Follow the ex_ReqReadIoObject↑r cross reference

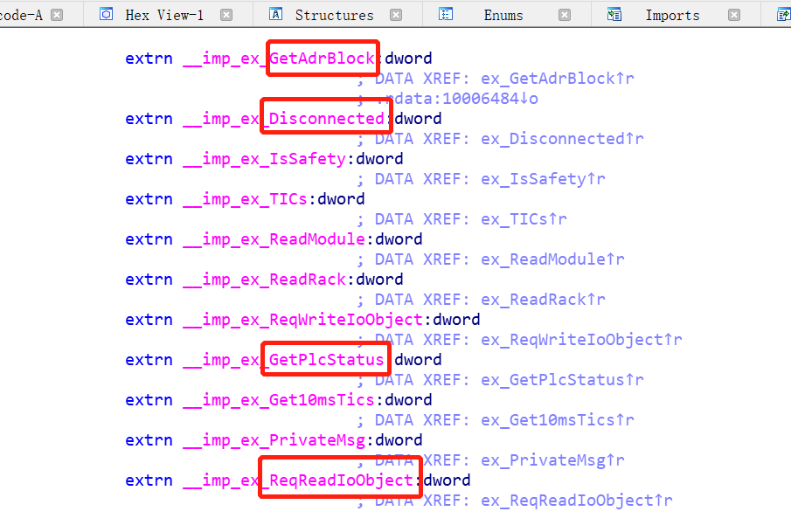pyautogui.click(x=577, y=501)
